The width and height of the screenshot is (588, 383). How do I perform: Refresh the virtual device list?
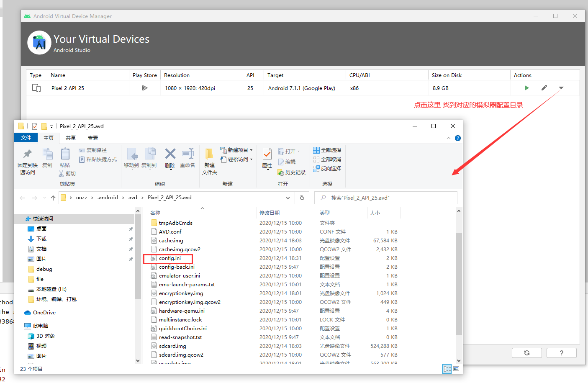click(526, 353)
